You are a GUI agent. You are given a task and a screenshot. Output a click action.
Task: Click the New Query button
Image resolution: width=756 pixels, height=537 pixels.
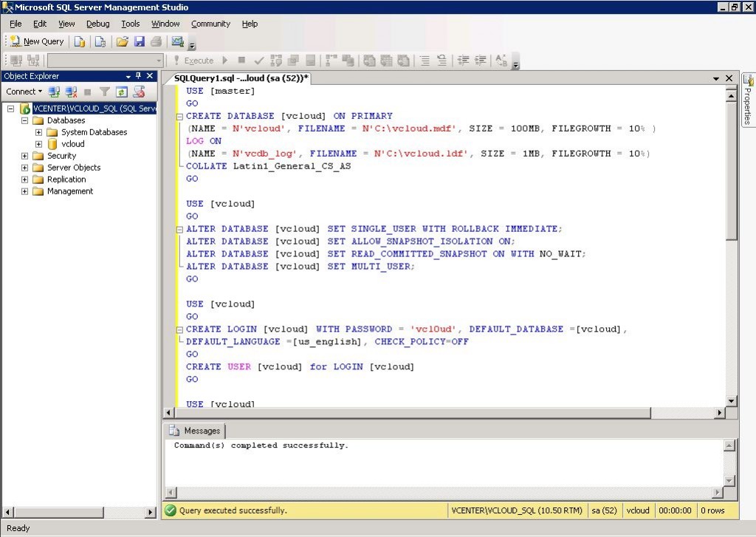[x=37, y=41]
